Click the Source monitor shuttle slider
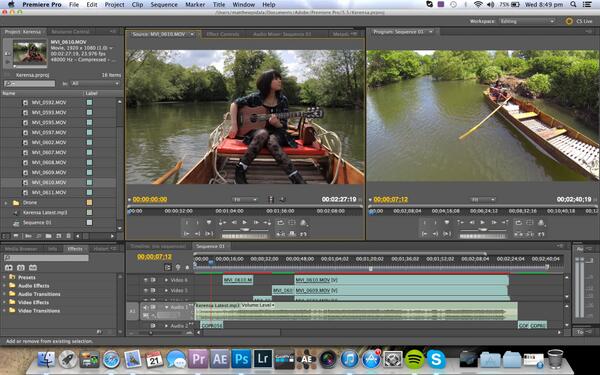This screenshot has height=375, width=600. (245, 230)
